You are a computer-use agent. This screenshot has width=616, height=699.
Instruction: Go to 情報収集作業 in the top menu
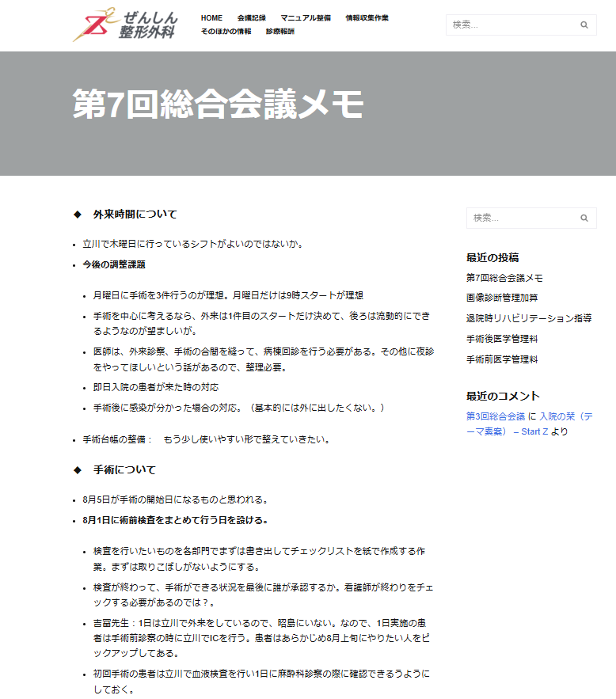367,17
